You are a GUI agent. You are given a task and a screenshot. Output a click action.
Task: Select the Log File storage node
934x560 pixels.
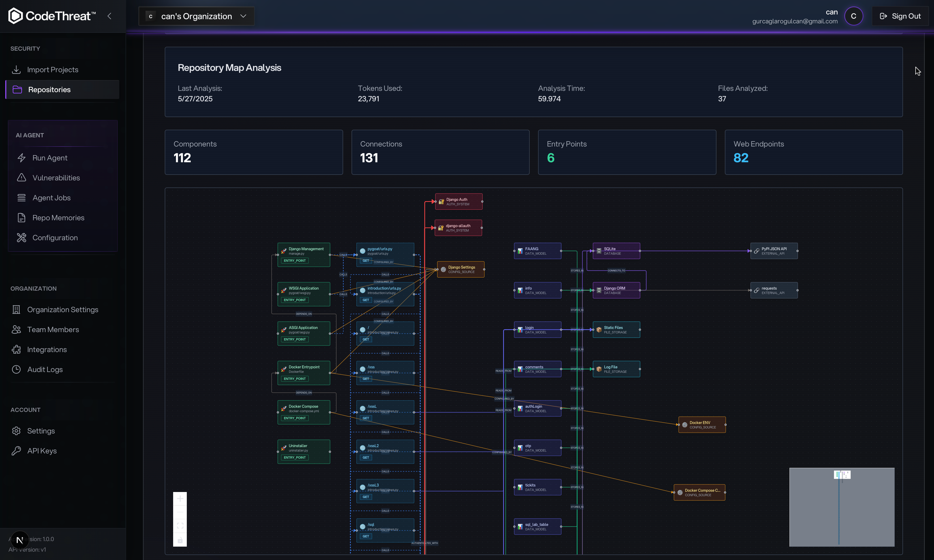[617, 369]
